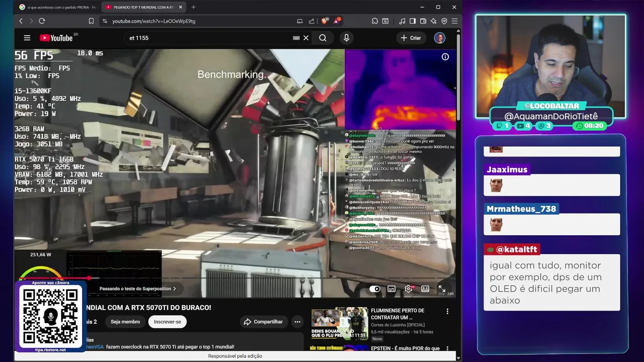Open the extensions puzzle icon

375,21
